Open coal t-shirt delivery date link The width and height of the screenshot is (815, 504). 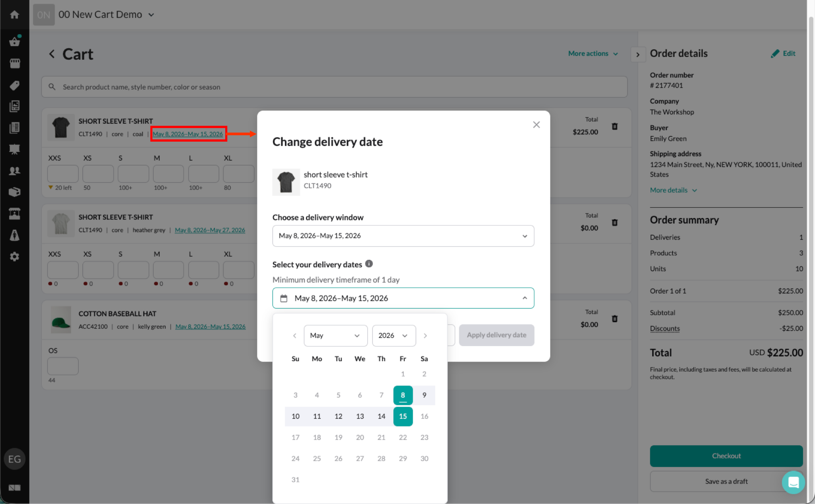coord(188,134)
